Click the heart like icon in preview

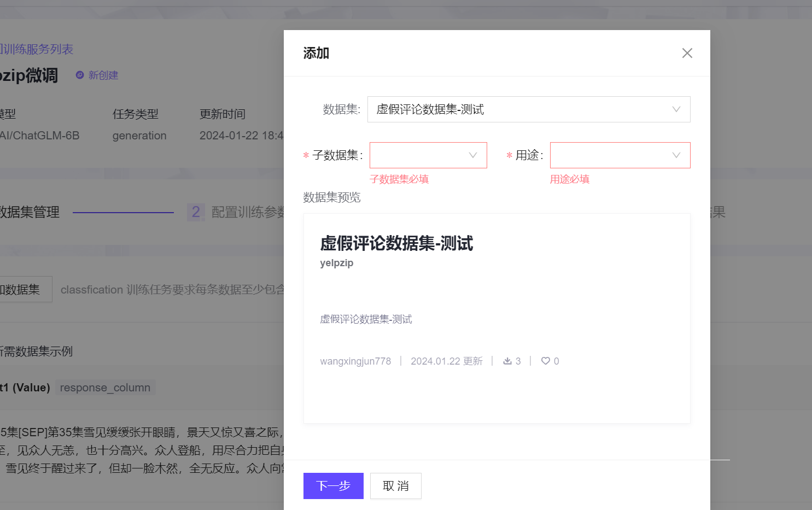point(545,361)
